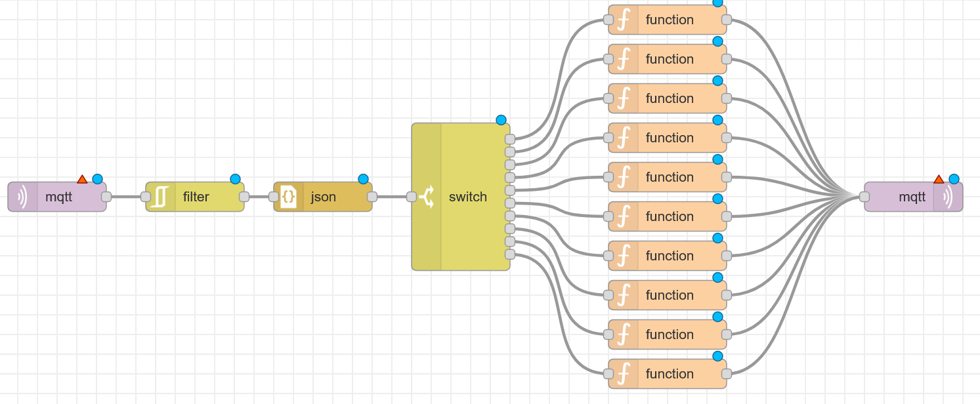Click the blue changed dot on json node
The image size is (980, 404).
pos(363,179)
